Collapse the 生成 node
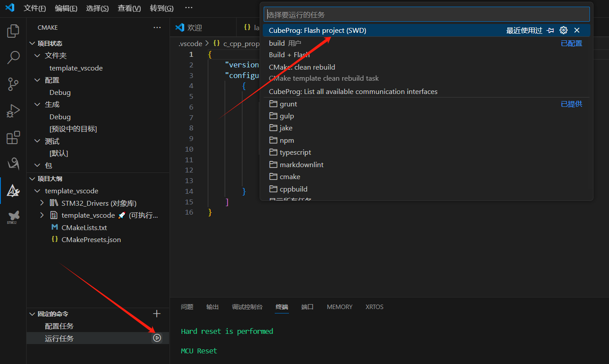The image size is (609, 364). (38, 105)
